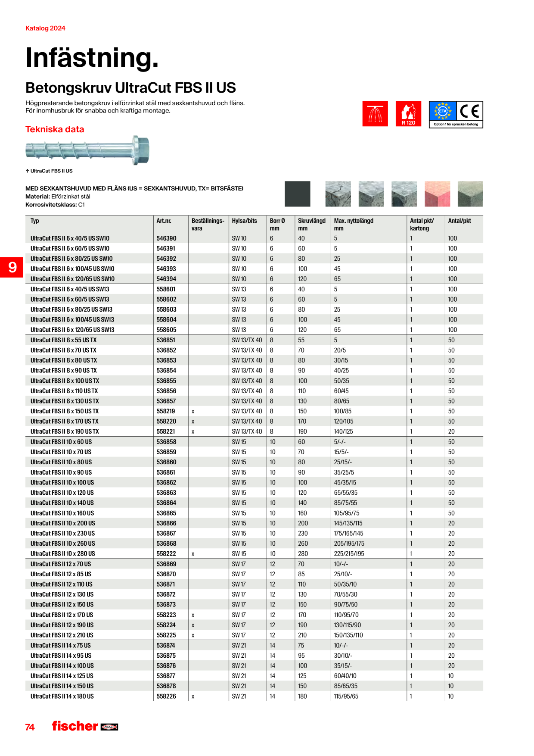Click the Infästning title
Image resolution: width=534 pixels, height=756 pixels.
click(92, 58)
